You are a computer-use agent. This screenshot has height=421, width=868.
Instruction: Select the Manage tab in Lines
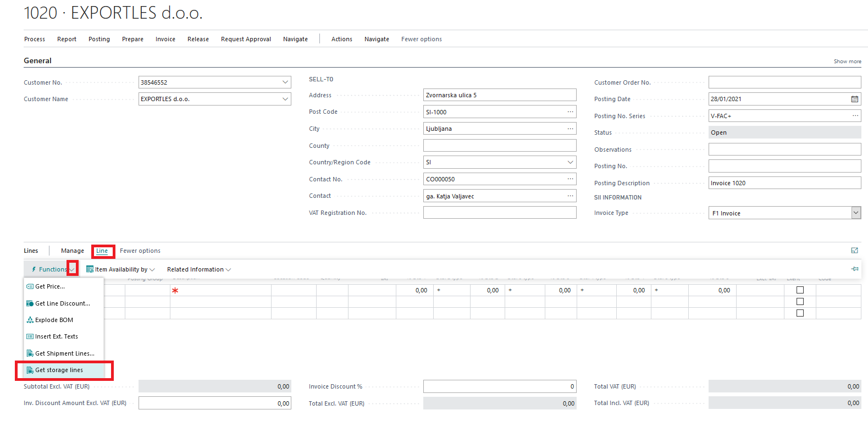click(x=73, y=251)
